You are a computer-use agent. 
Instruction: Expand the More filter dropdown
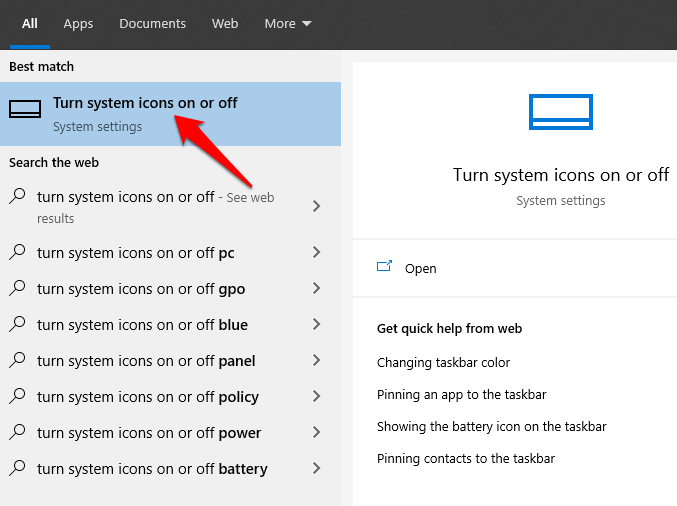click(x=288, y=23)
